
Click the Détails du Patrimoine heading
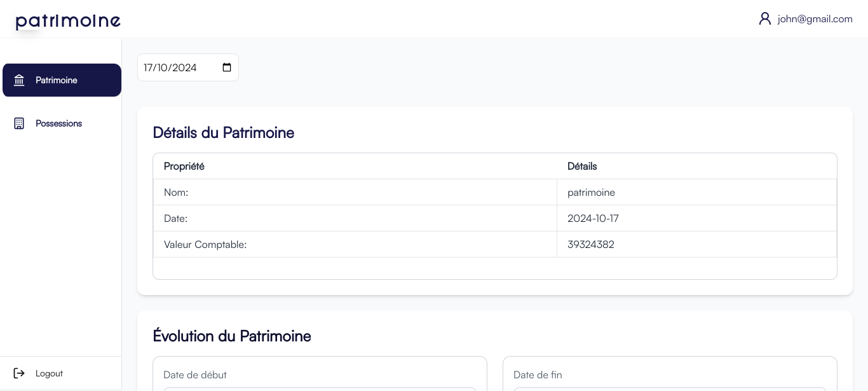(224, 133)
